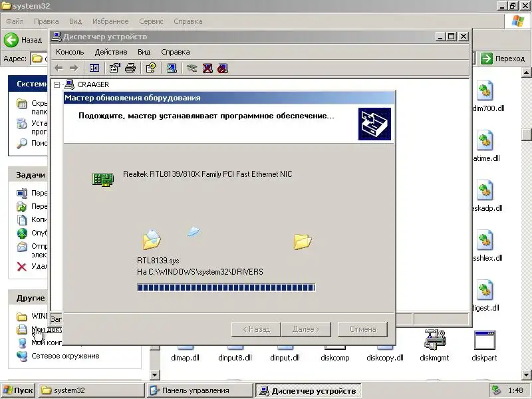
Task: Click the wizard's < Назад button
Action: click(256, 329)
